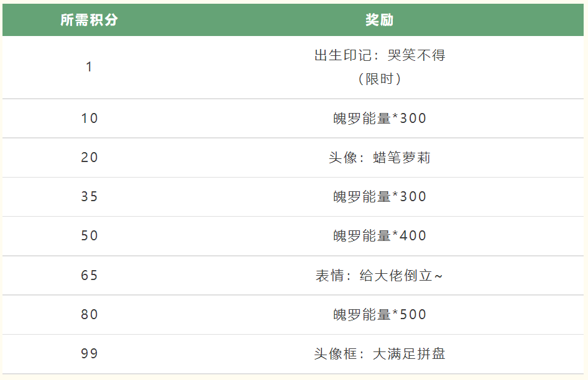
Task: Click the green table header bar
Action: click(293, 20)
